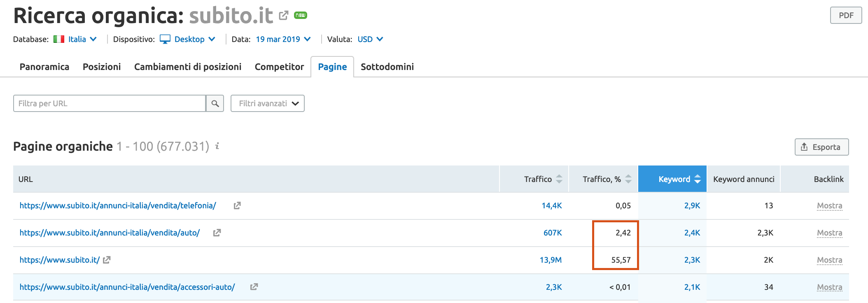Sort by Traffico, % column arrows

coord(628,179)
